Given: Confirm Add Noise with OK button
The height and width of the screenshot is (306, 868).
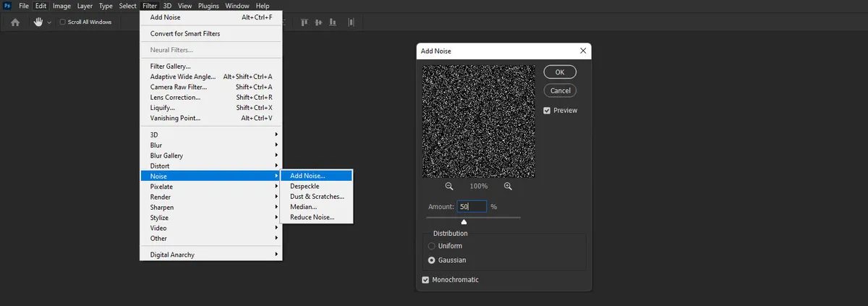Looking at the screenshot, I should click(560, 72).
